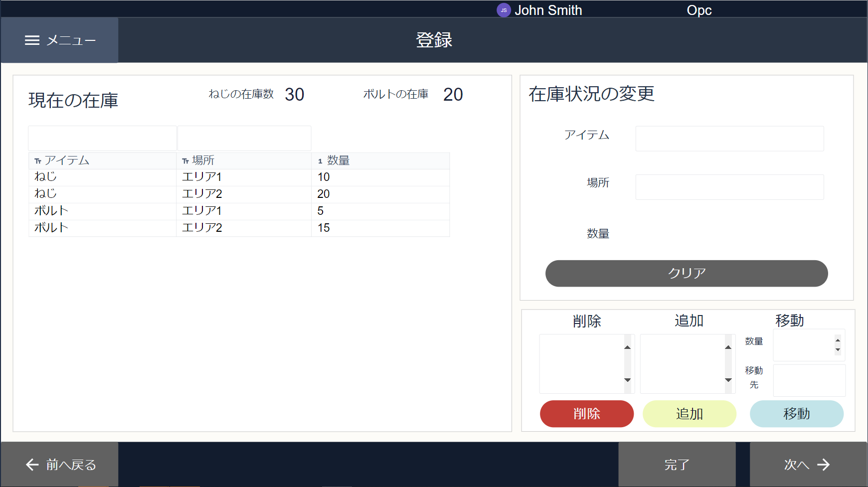Select the ボルト エリア2 table row

[x=239, y=228]
